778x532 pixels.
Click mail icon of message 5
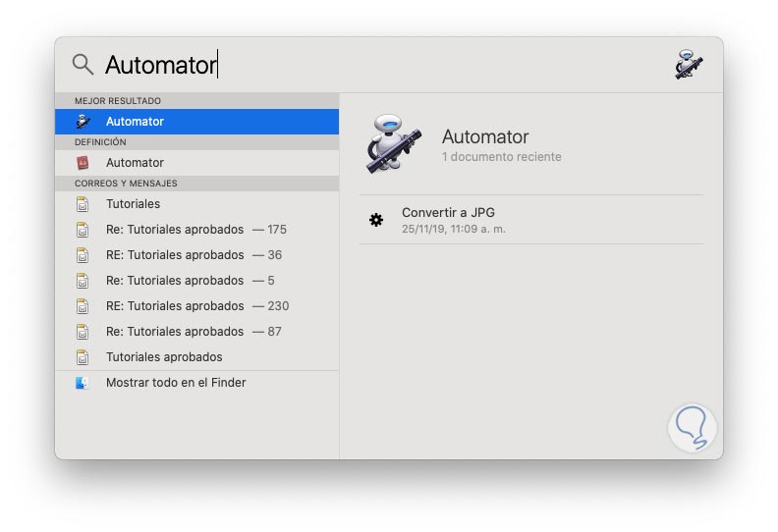point(83,281)
